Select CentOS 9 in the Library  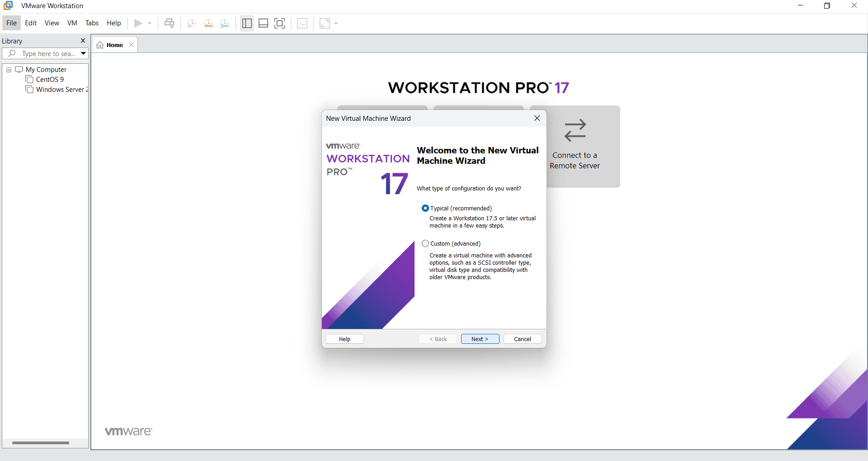50,80
